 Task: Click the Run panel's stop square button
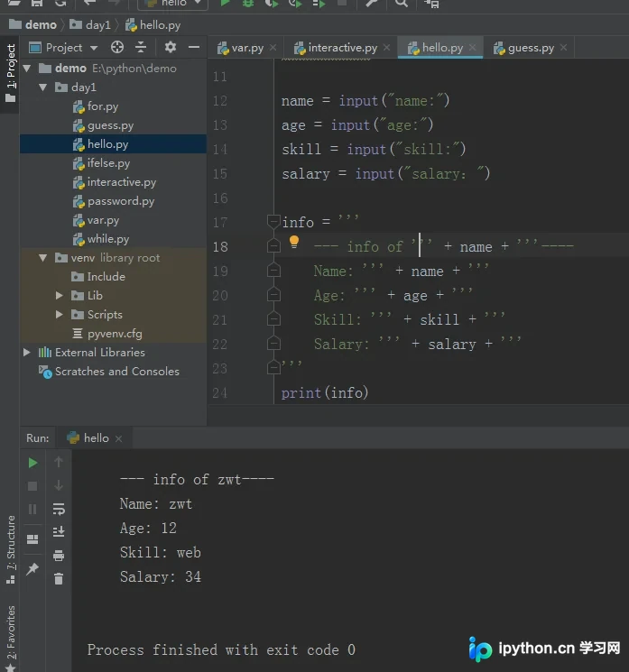[32, 486]
